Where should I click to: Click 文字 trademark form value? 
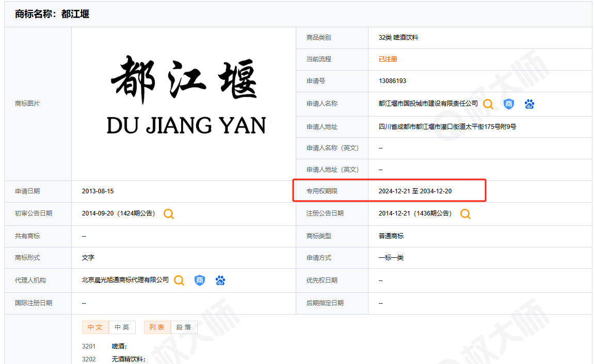(x=88, y=257)
